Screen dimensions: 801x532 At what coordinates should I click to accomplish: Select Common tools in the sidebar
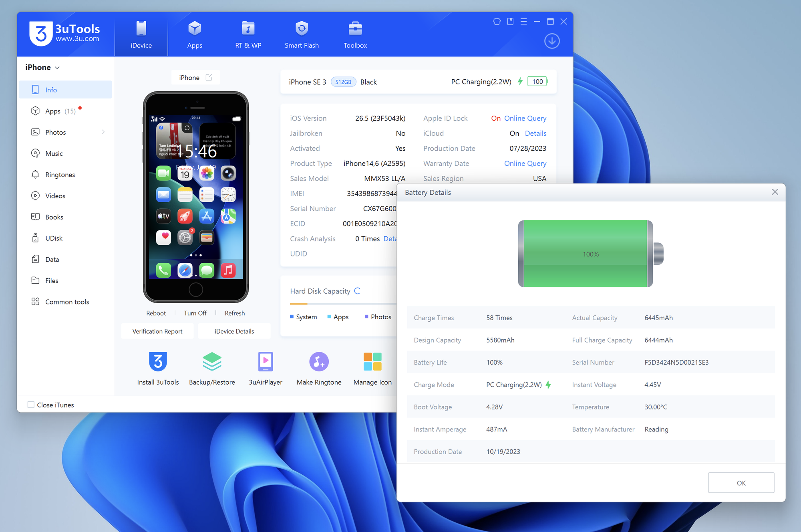point(65,302)
